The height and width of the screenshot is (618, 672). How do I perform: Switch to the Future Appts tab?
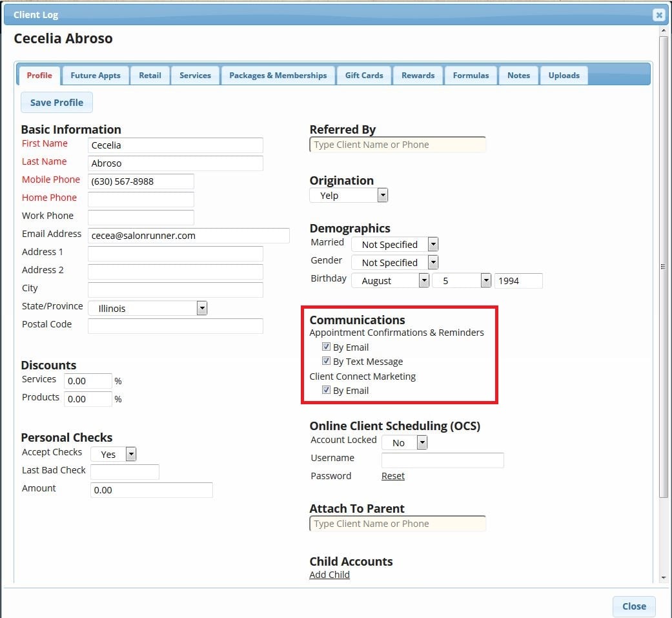point(96,75)
